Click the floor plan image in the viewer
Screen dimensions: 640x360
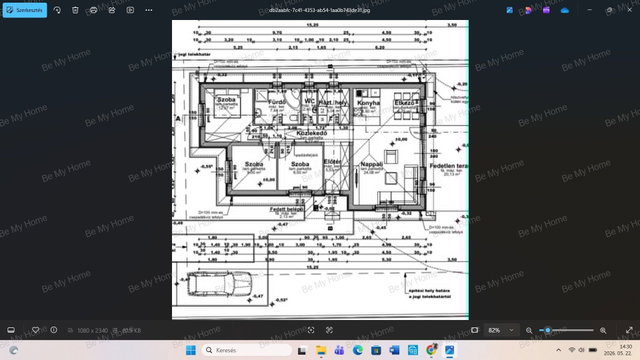(320, 169)
